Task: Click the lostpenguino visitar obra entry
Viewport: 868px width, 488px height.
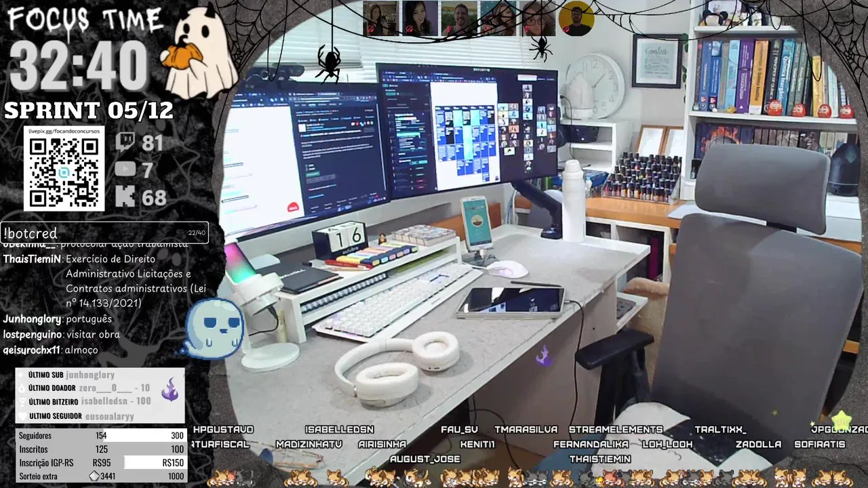Action: point(62,334)
